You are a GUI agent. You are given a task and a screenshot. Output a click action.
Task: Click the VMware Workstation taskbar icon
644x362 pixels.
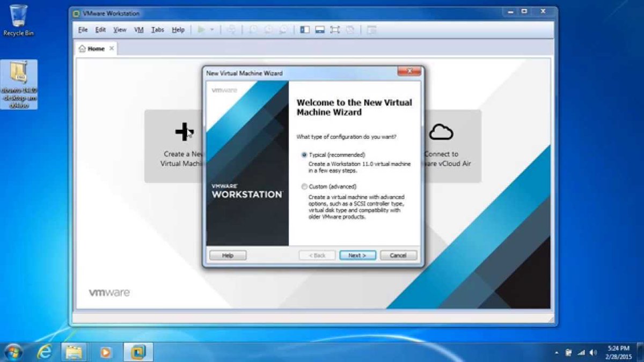138,352
